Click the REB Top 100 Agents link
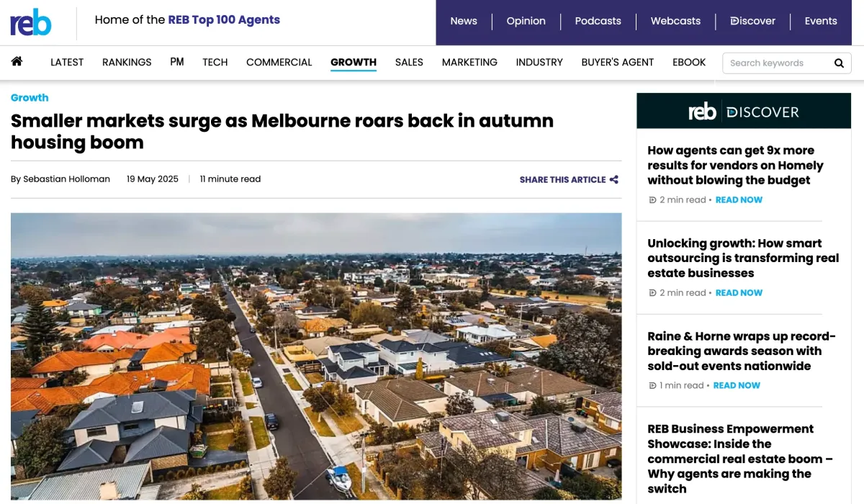This screenshot has width=864, height=504. [x=224, y=19]
